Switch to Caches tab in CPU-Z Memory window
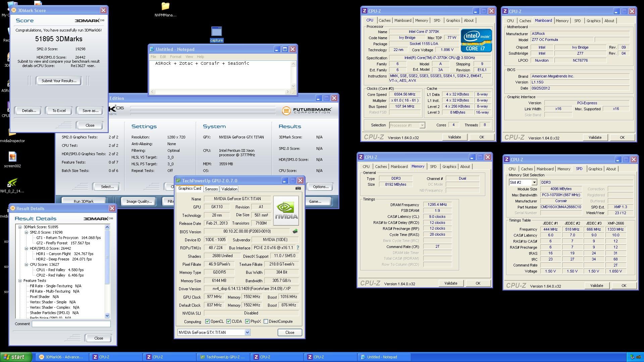 [381, 167]
